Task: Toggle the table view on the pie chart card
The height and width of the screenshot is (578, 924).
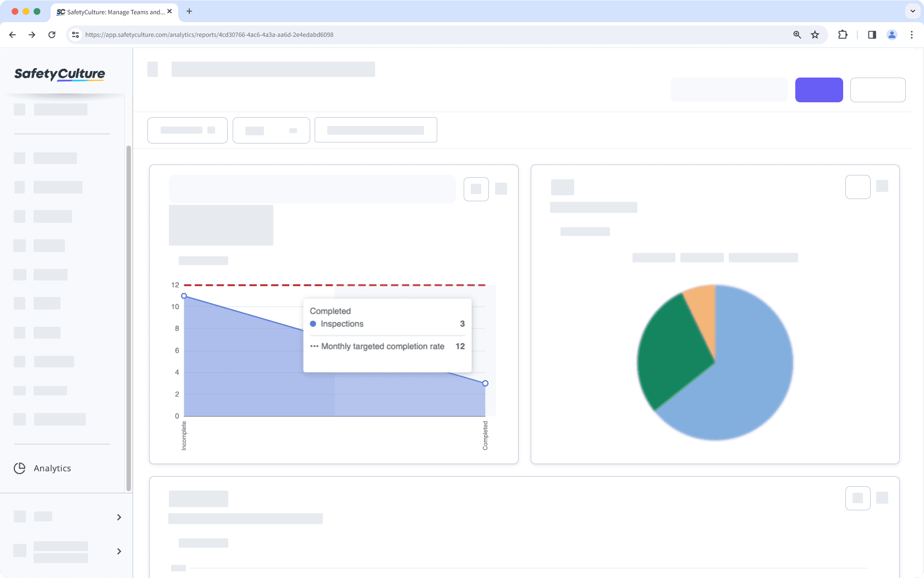Action: [857, 186]
